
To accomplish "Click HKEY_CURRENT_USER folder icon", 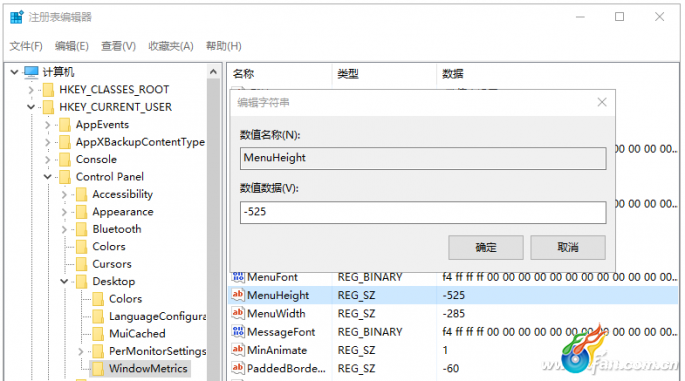I will (48, 107).
